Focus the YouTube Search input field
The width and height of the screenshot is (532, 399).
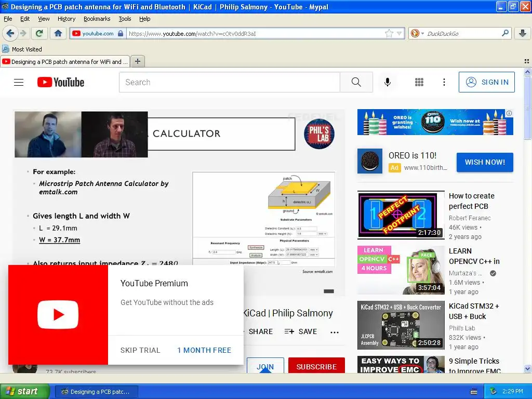click(x=229, y=82)
